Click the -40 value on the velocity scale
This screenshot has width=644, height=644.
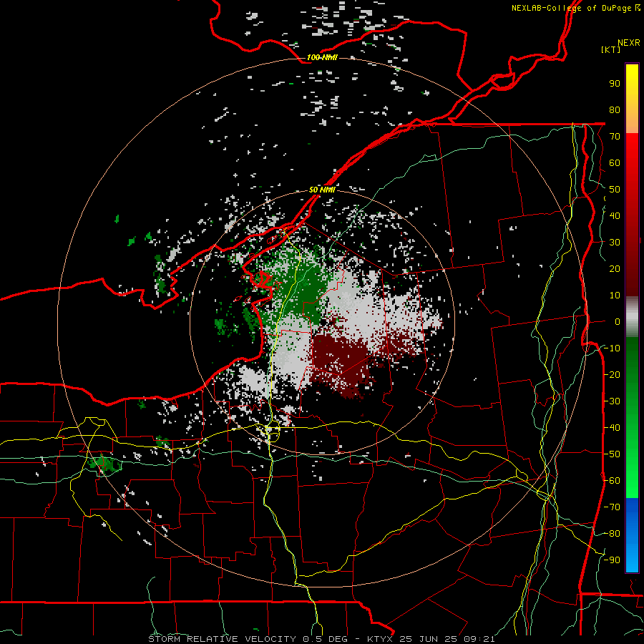(x=612, y=428)
